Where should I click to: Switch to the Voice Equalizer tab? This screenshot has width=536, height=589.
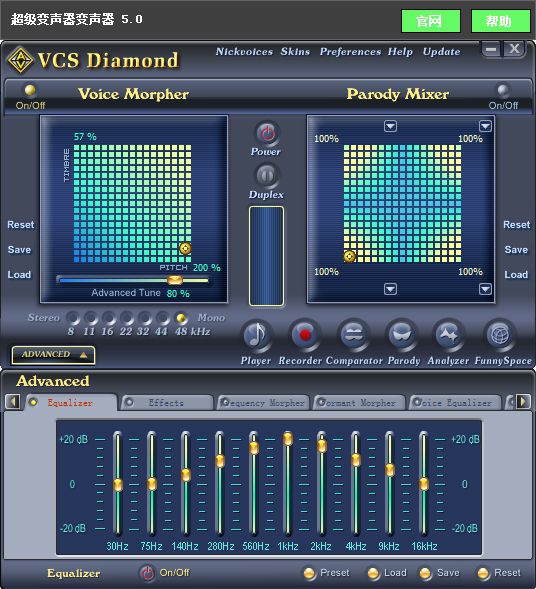pyautogui.click(x=455, y=403)
